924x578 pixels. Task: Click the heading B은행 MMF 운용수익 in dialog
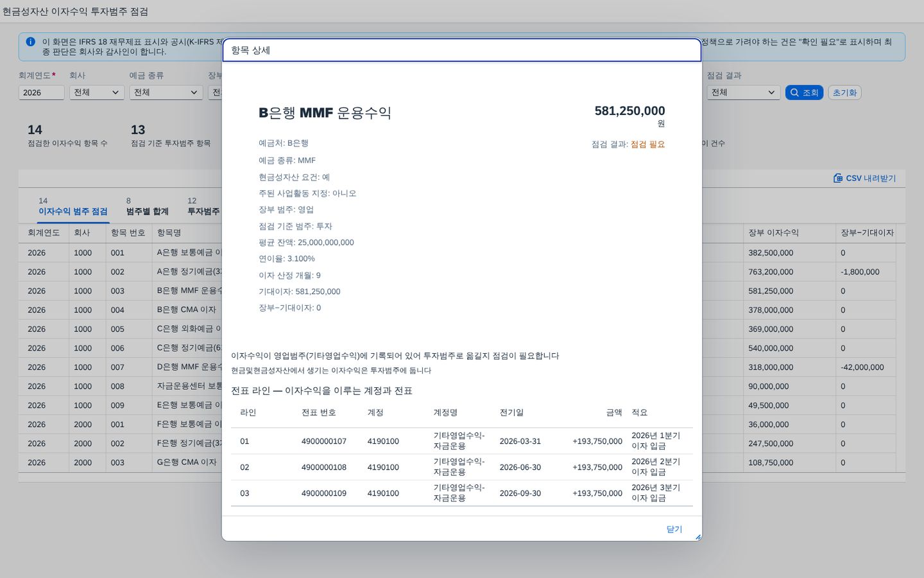pos(325,112)
